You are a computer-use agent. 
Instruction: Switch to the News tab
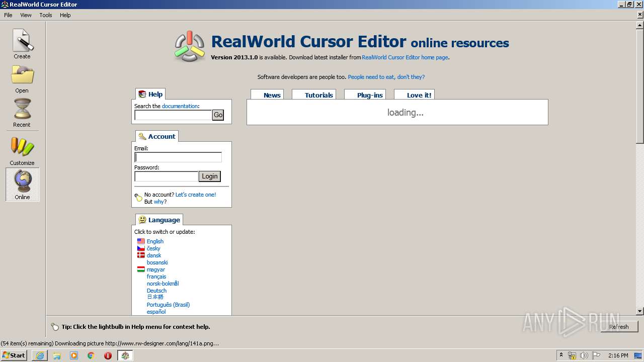(x=267, y=95)
